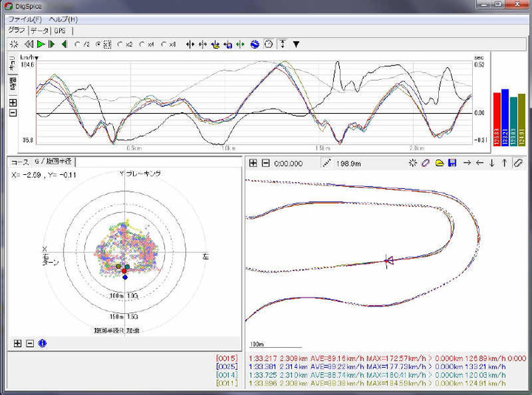Switch to the グラフ tab
Screen dimensions: 532x395
point(17,30)
